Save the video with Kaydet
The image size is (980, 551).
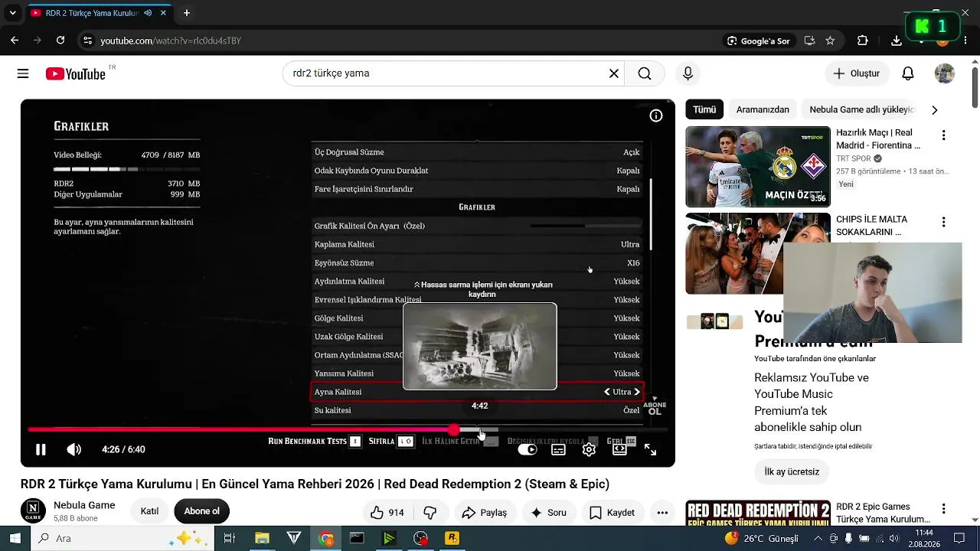pyautogui.click(x=612, y=513)
